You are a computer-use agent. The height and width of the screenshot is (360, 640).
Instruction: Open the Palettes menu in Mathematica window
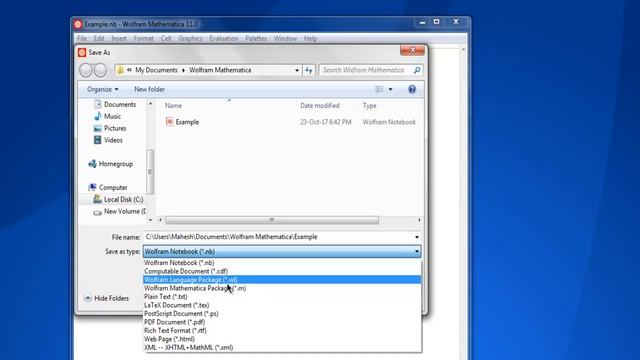click(256, 38)
